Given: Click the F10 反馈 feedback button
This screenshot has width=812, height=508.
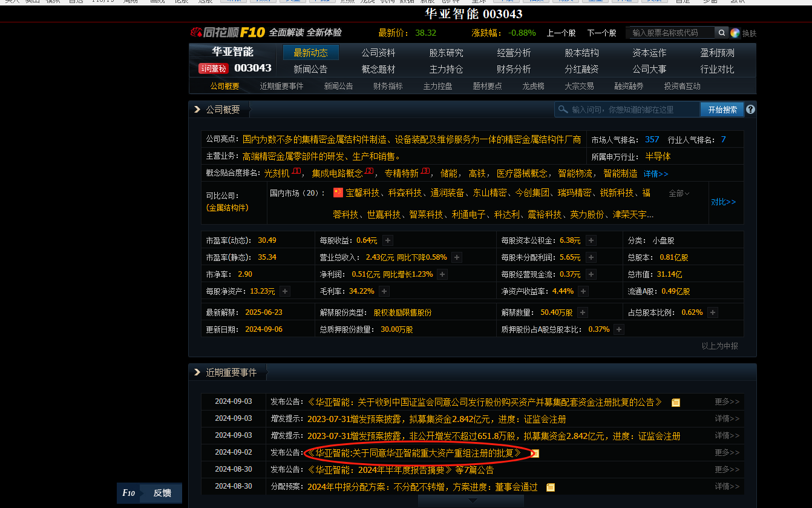Looking at the screenshot, I should coord(149,493).
